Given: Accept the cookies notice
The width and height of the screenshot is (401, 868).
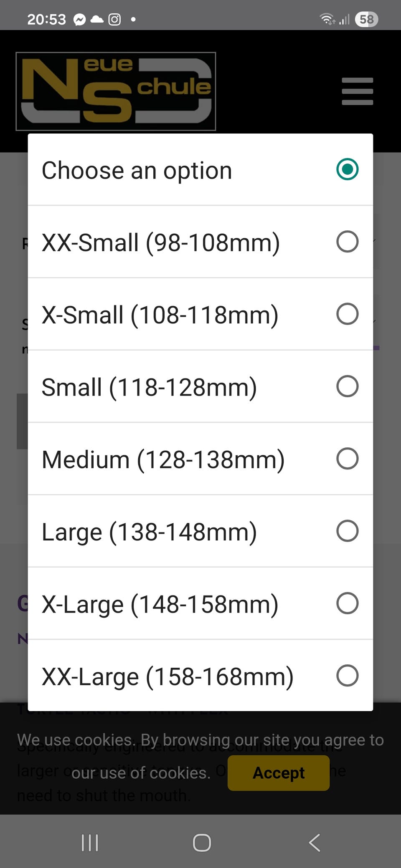Looking at the screenshot, I should pos(279,772).
